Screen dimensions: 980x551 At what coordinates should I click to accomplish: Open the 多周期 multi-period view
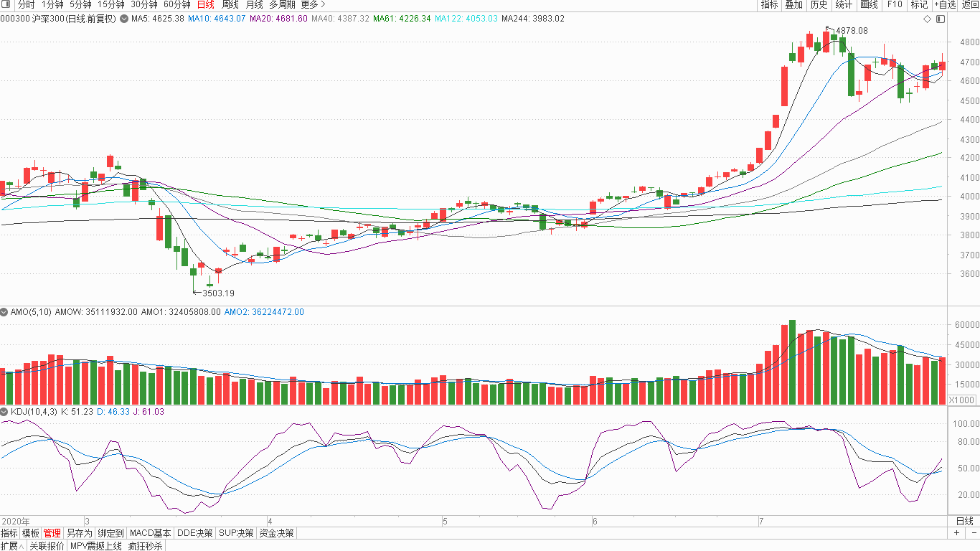282,4
